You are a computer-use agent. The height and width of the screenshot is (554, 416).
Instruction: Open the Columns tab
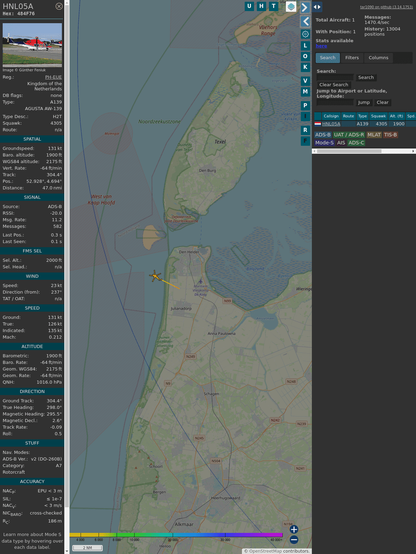coord(378,58)
